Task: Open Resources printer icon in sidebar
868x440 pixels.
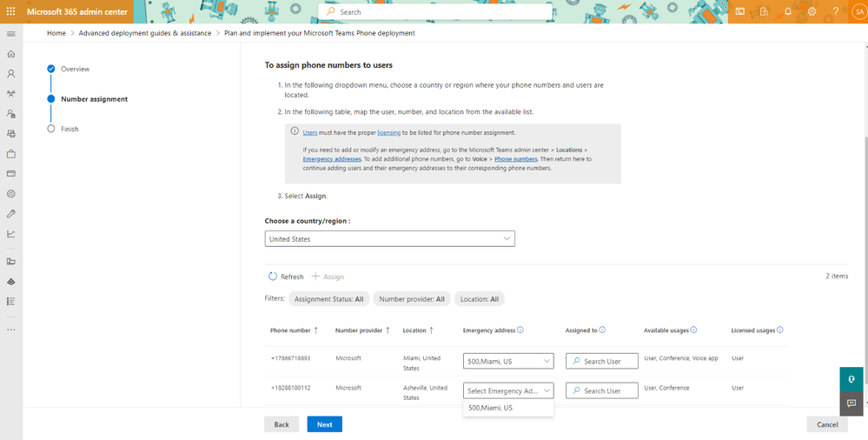Action: point(11,134)
